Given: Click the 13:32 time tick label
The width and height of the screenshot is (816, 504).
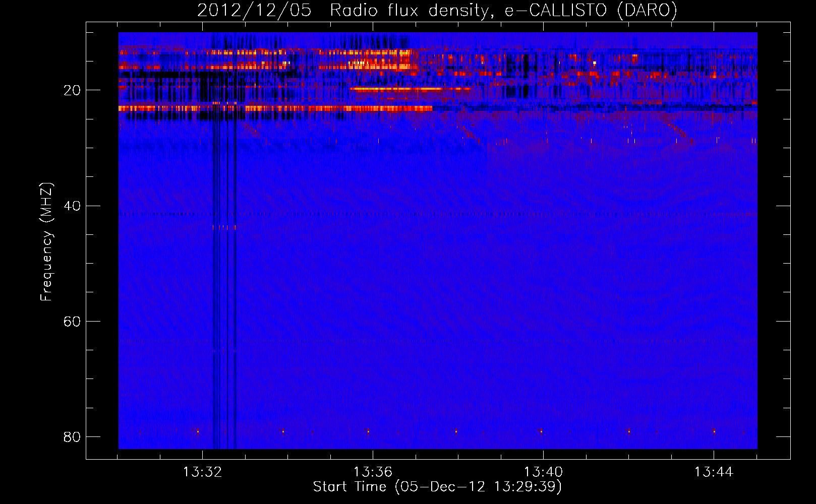Looking at the screenshot, I should (x=202, y=472).
